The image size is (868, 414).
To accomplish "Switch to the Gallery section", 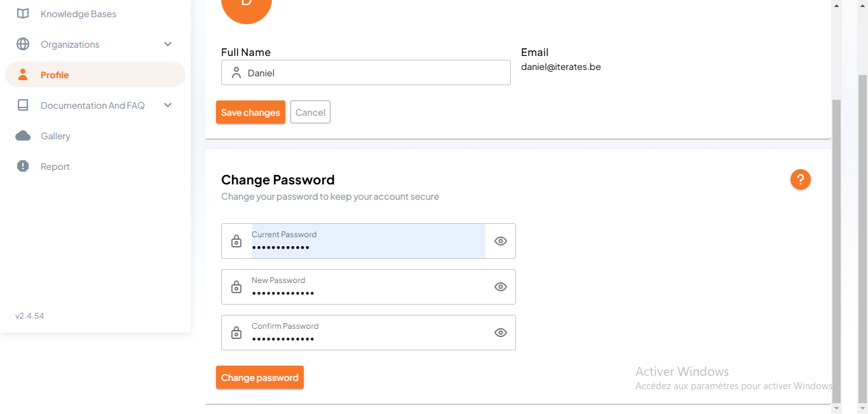I will click(56, 135).
